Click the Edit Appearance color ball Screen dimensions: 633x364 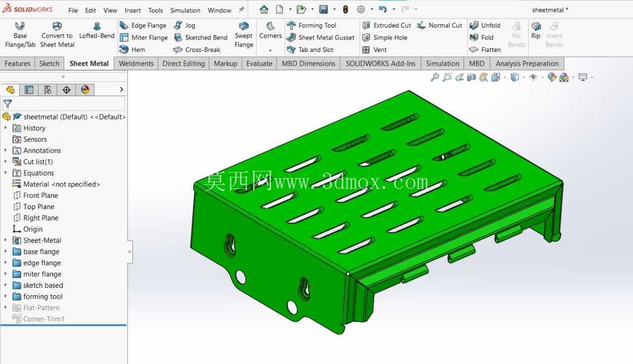click(x=552, y=77)
